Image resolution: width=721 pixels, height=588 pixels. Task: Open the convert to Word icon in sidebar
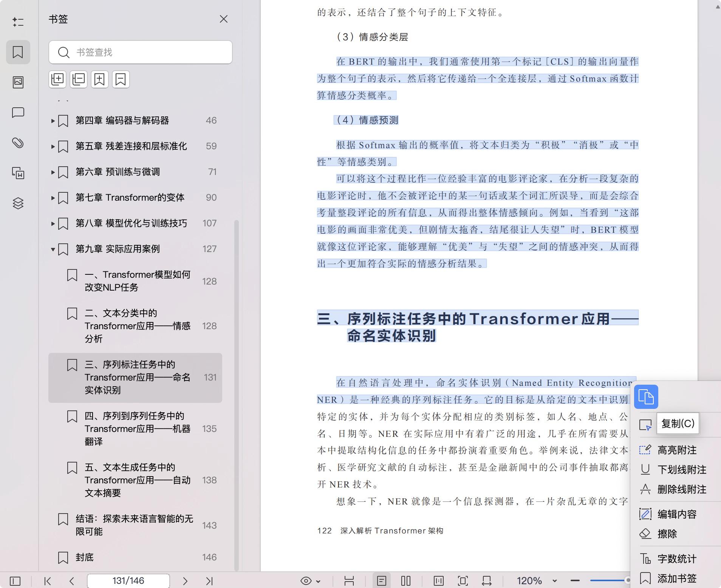point(18,173)
